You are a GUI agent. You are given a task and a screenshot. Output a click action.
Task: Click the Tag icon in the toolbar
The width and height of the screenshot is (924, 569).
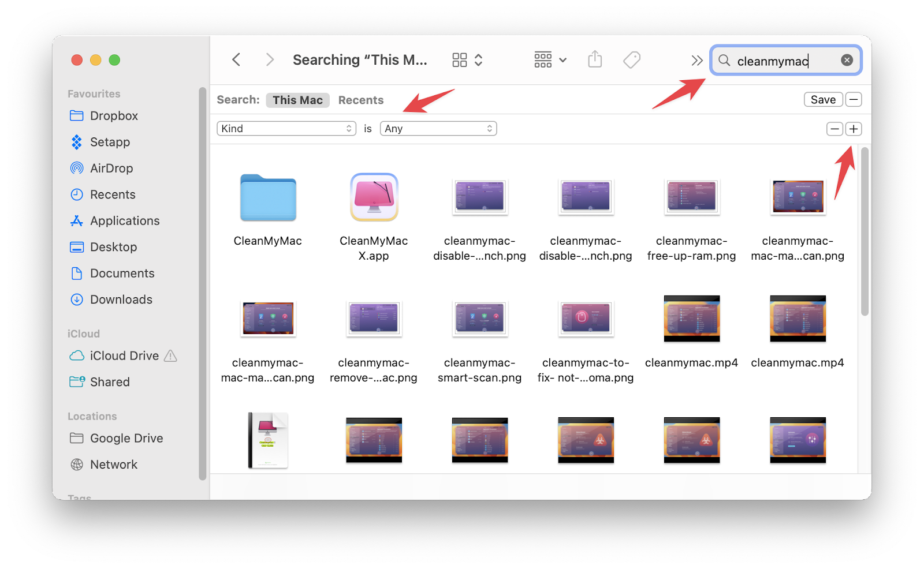[632, 59]
